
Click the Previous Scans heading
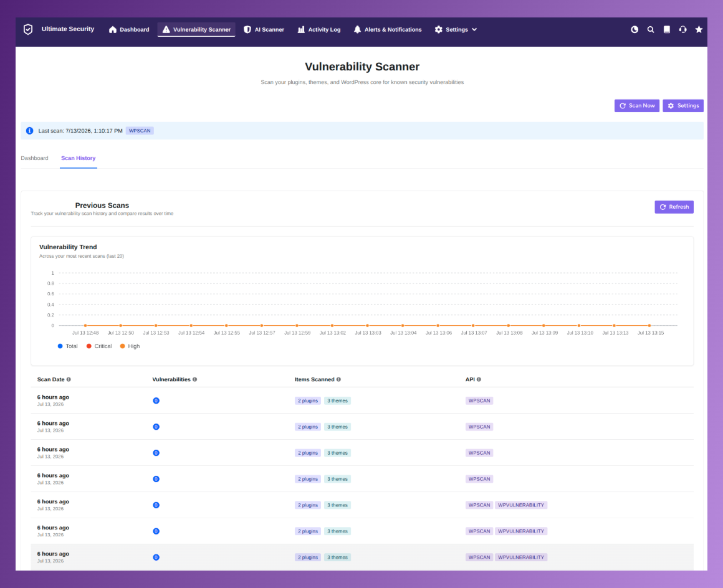102,206
